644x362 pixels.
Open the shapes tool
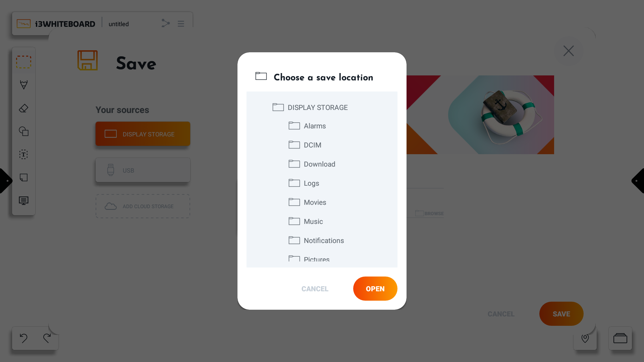click(23, 131)
